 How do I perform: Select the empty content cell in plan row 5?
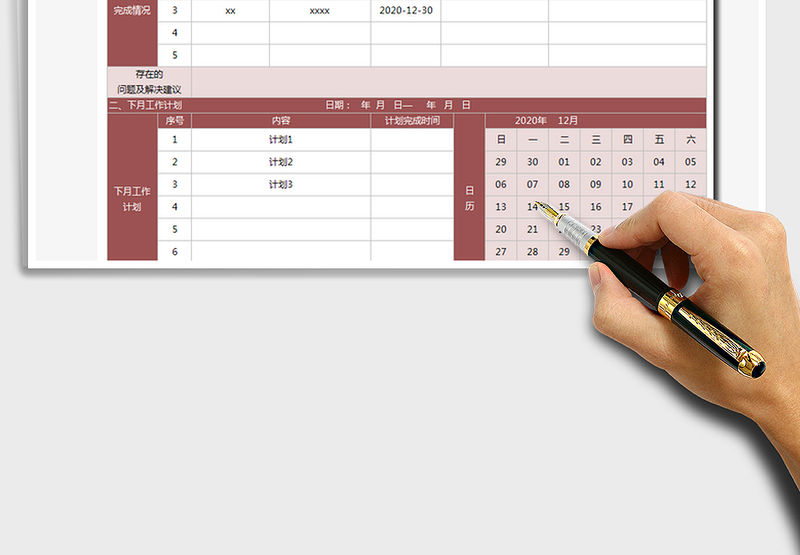(x=281, y=229)
